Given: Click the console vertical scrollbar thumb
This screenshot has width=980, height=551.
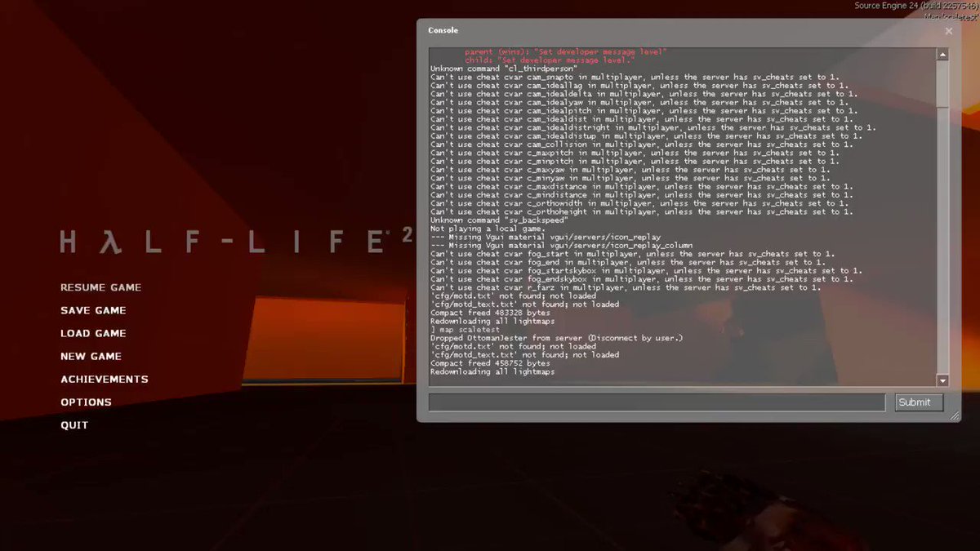Looking at the screenshot, I should [942, 83].
